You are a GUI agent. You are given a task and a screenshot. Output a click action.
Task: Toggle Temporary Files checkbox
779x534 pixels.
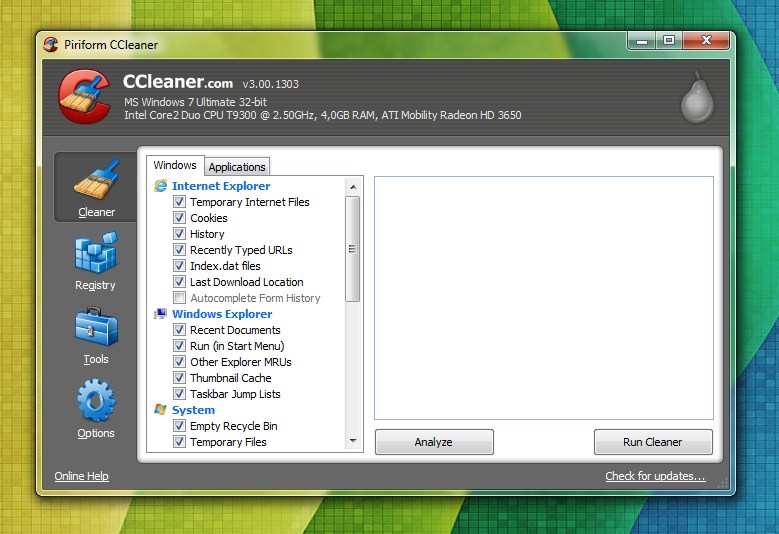(179, 442)
